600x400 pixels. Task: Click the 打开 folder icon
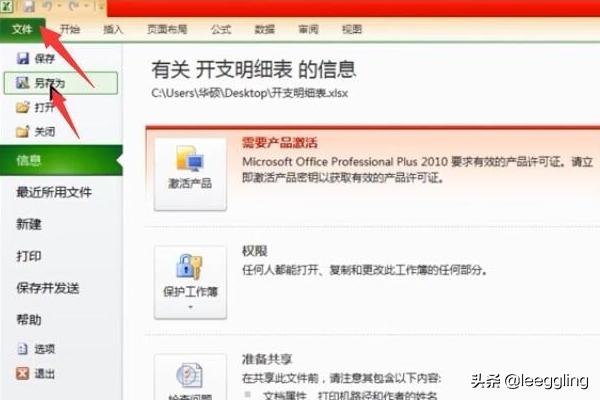(23, 107)
